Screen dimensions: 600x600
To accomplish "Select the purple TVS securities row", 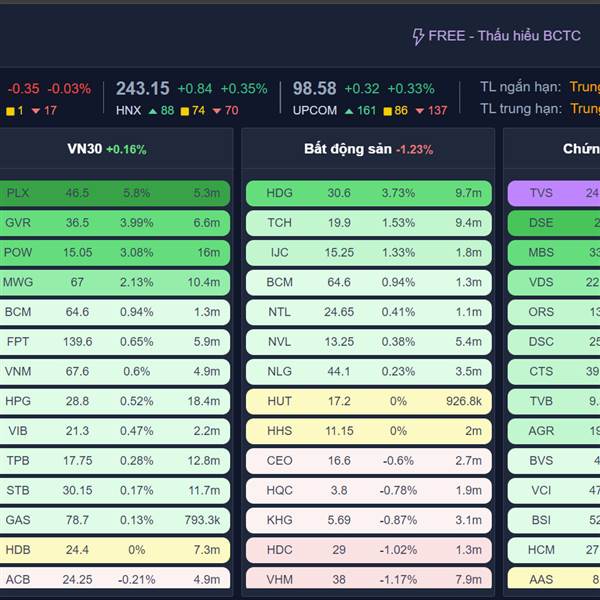I will 554,193.
